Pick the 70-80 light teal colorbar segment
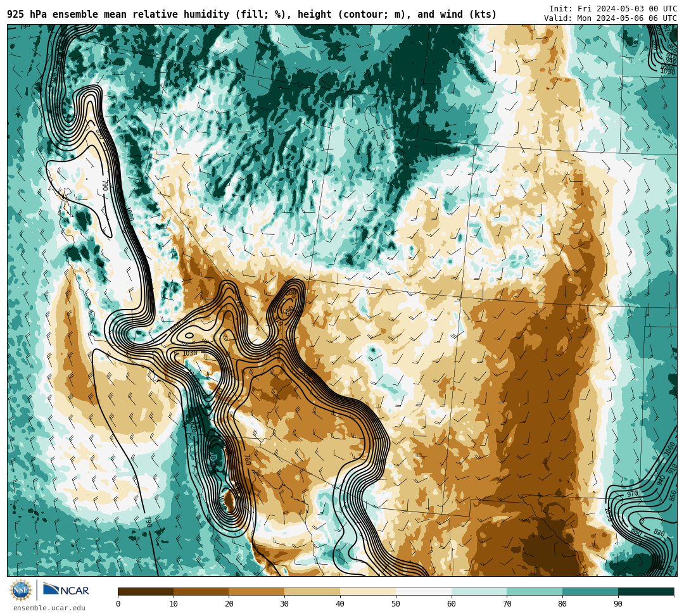The width and height of the screenshot is (684, 616). (535, 591)
